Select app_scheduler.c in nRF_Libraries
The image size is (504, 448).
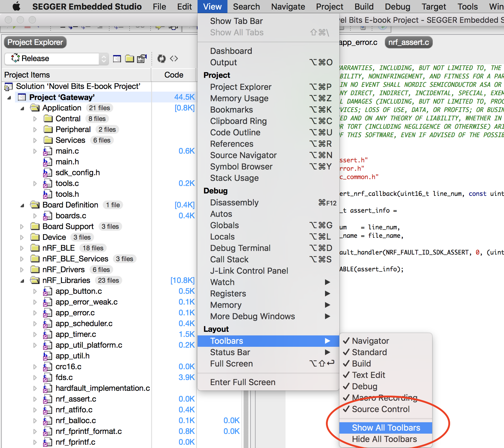coord(84,324)
